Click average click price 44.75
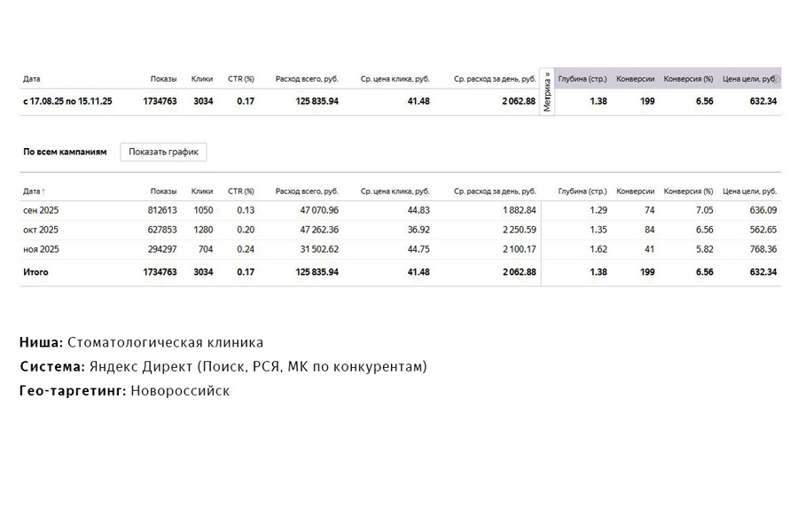 [x=419, y=249]
